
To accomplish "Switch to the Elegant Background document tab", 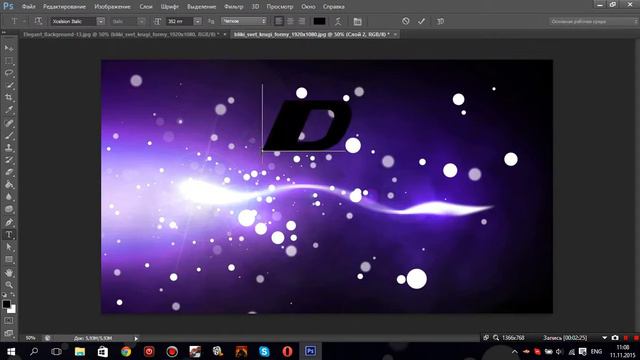I will point(120,35).
